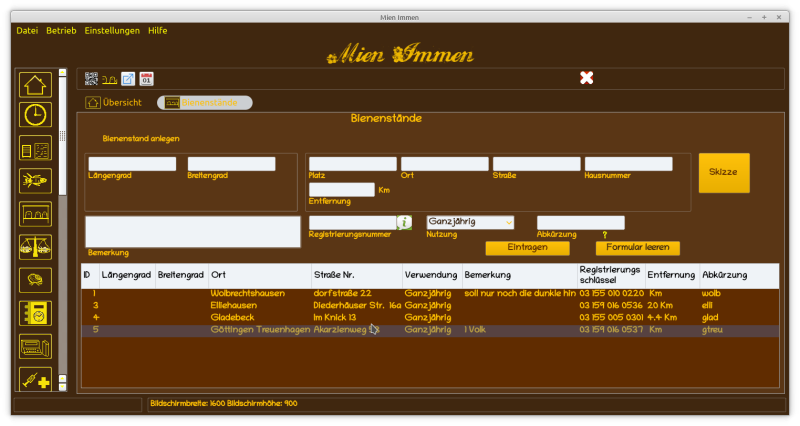800x426 pixels.
Task: Open the syringe medical icon in sidebar
Action: pos(35,381)
